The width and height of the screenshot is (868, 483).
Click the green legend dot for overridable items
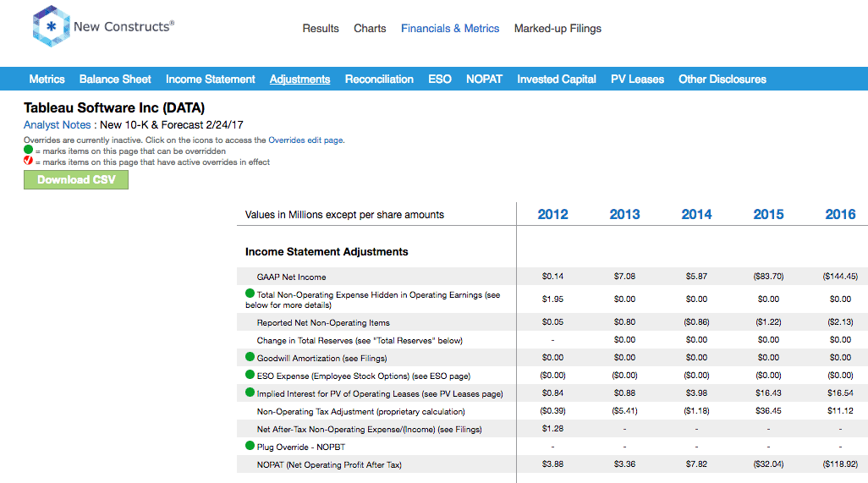pos(28,150)
